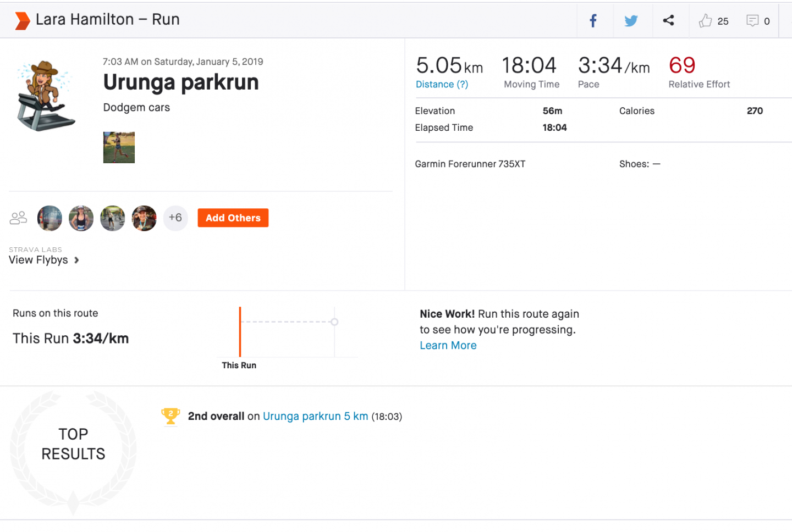Open comments via the speech bubble icon
This screenshot has width=792, height=532.
tap(753, 20)
